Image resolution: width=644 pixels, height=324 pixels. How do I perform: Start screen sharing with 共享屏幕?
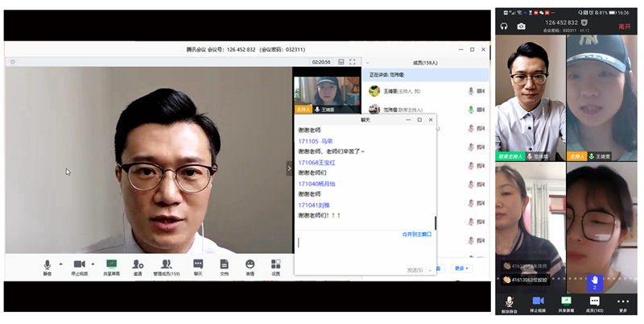pos(111,264)
